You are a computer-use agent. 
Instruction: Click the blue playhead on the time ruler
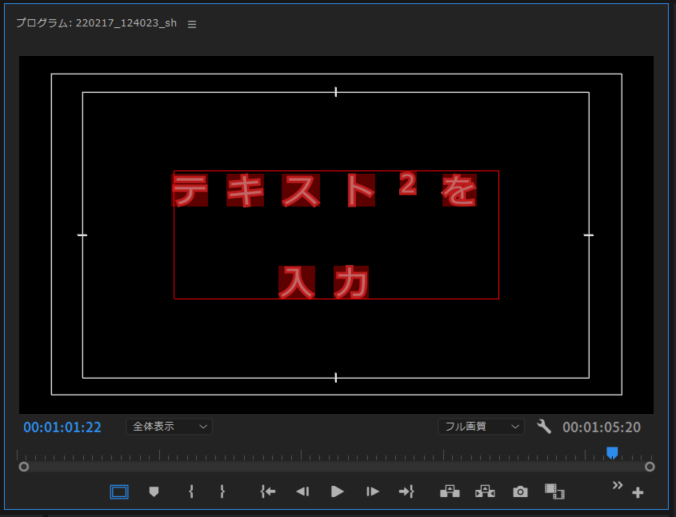coord(612,453)
